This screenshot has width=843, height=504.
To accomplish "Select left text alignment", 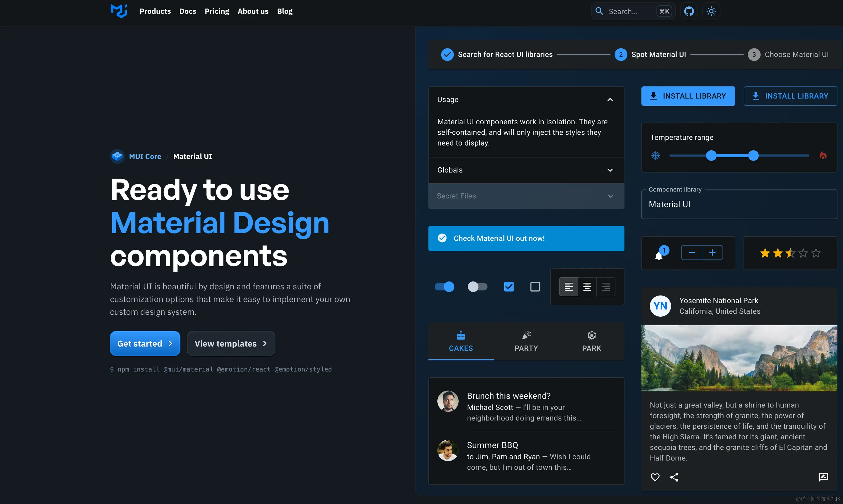I will pos(569,287).
